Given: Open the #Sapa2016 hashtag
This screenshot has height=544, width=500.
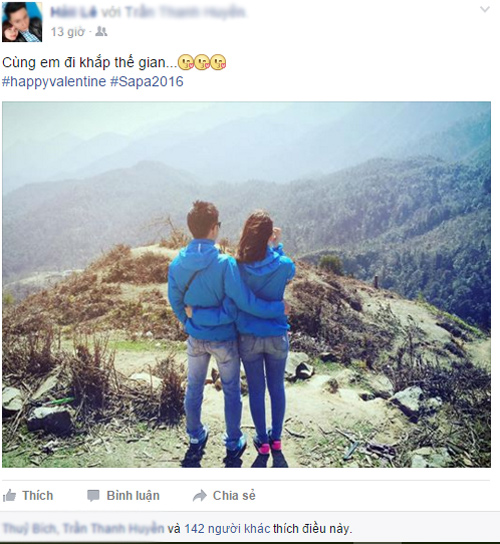Looking at the screenshot, I should (x=147, y=82).
